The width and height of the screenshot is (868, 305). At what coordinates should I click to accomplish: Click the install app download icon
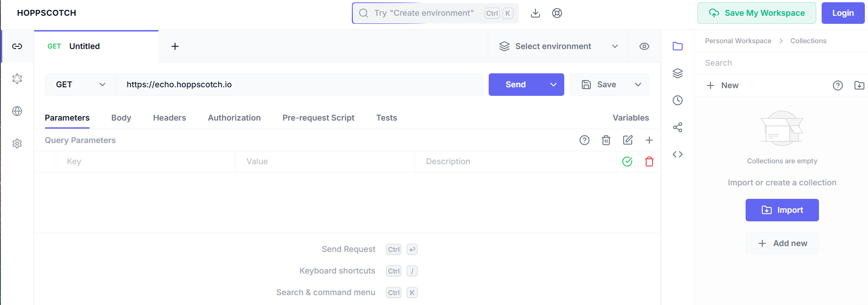pyautogui.click(x=535, y=13)
